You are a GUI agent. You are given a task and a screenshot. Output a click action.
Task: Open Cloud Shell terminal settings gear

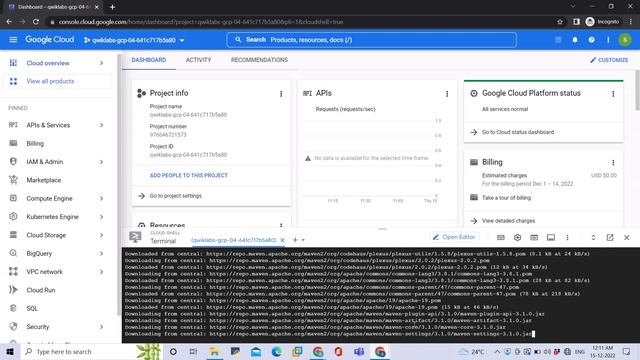[x=517, y=238]
